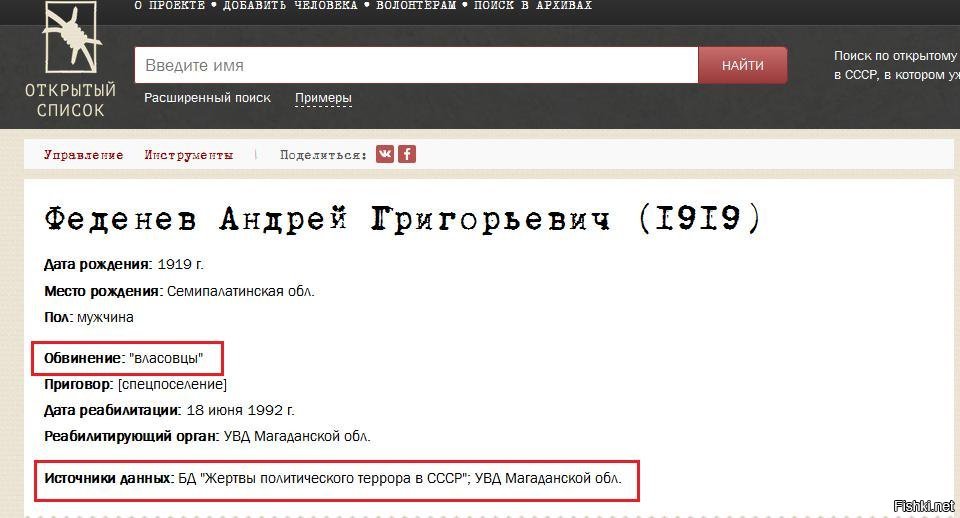Open the Управление tab

pos(83,155)
